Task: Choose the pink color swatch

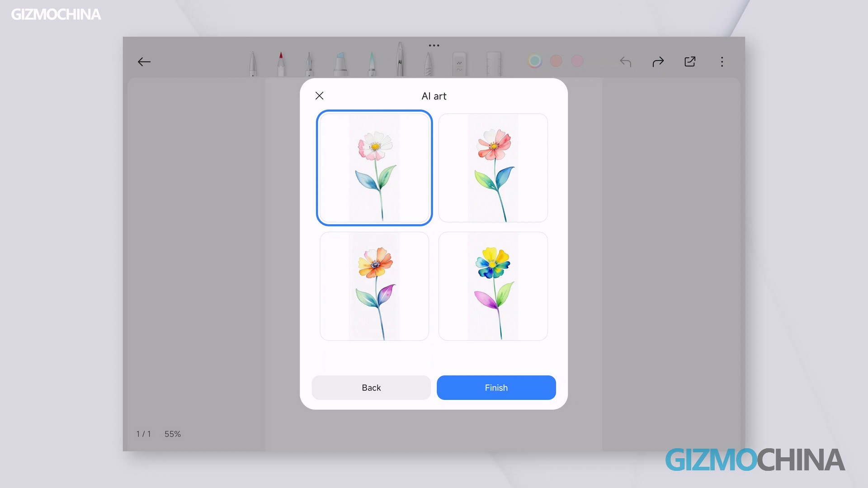Action: [577, 61]
